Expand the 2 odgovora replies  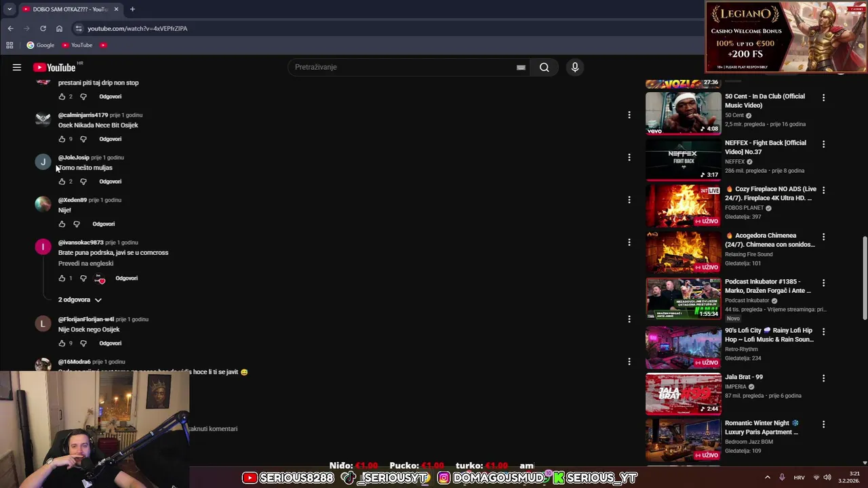80,300
